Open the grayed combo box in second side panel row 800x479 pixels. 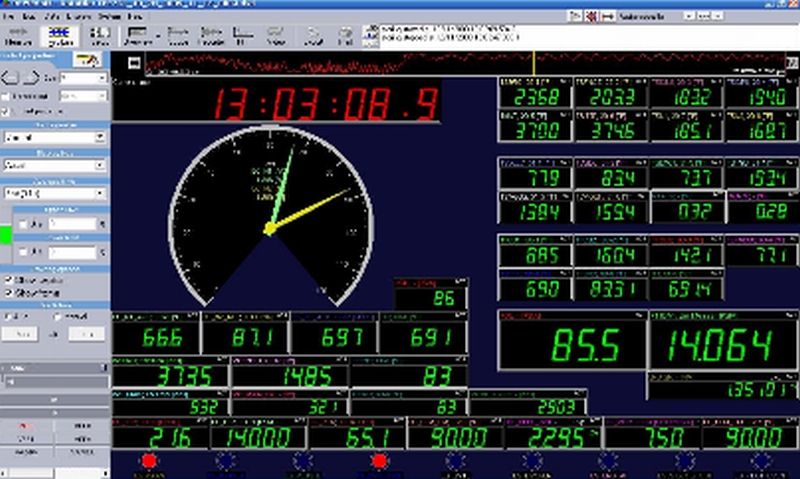(x=83, y=96)
